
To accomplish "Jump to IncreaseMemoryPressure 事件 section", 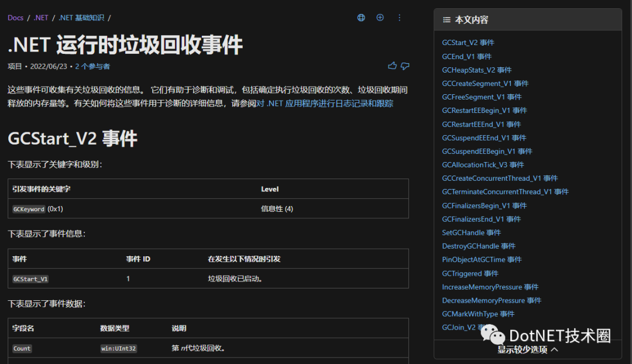I will pyautogui.click(x=490, y=287).
